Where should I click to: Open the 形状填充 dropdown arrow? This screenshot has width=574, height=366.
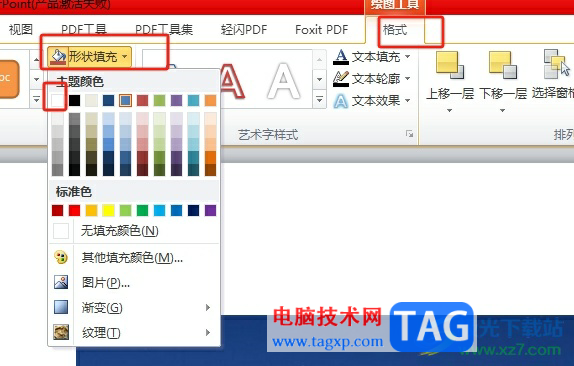tap(125, 57)
